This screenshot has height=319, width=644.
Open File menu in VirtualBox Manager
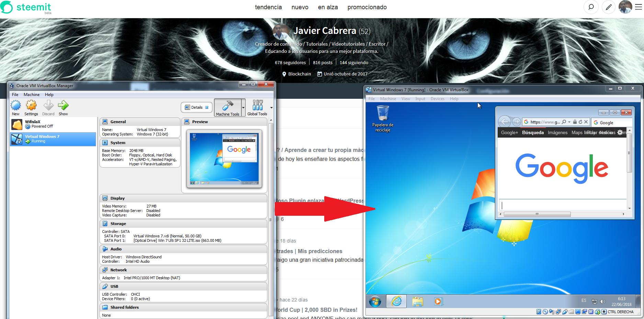(x=15, y=95)
